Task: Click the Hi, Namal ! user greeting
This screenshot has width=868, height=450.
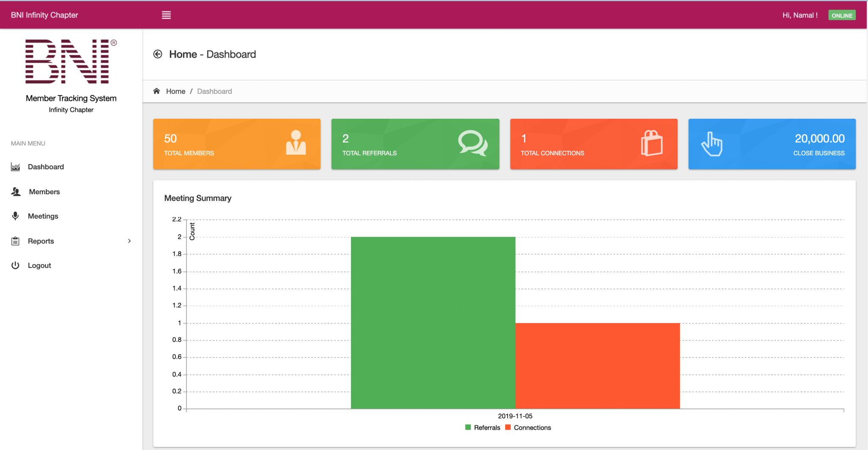Action: (x=800, y=15)
